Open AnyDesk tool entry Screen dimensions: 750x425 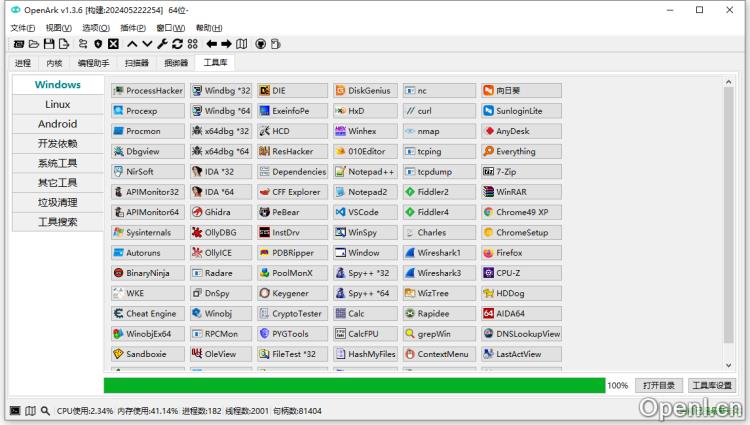point(521,131)
